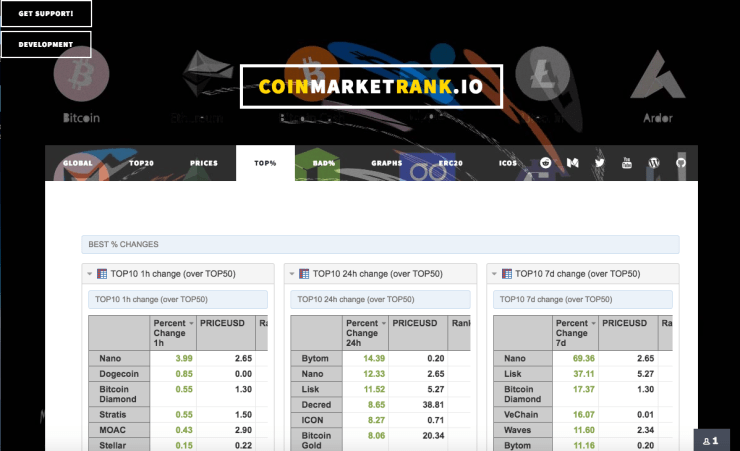The height and width of the screenshot is (451, 740).
Task: Open the Medium icon link
Action: pos(573,163)
